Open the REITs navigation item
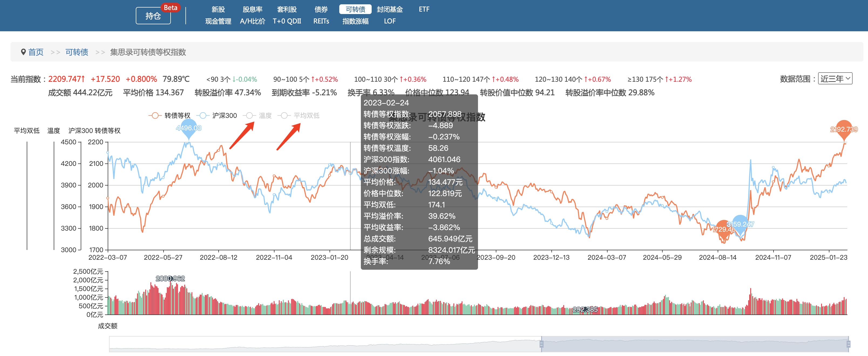The height and width of the screenshot is (356, 868). click(321, 21)
